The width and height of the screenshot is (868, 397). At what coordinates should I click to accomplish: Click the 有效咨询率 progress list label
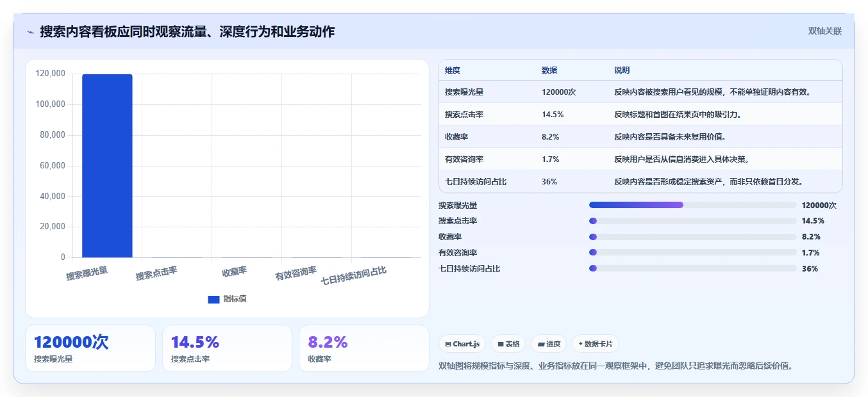tap(458, 253)
